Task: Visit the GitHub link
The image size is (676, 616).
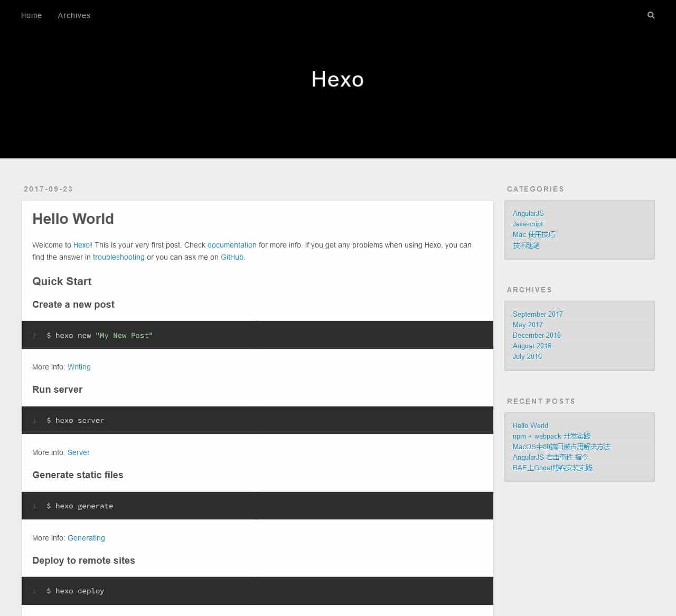Action: pos(232,257)
